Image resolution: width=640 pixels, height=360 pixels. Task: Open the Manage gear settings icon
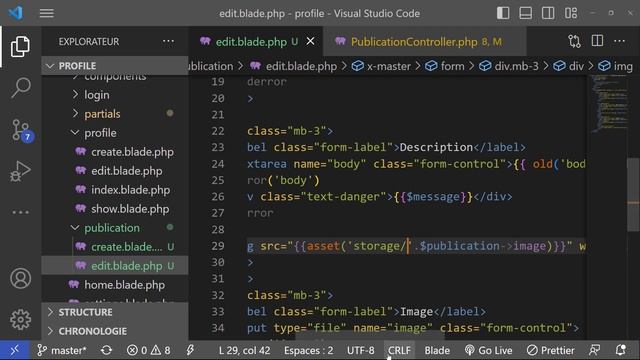point(20,320)
